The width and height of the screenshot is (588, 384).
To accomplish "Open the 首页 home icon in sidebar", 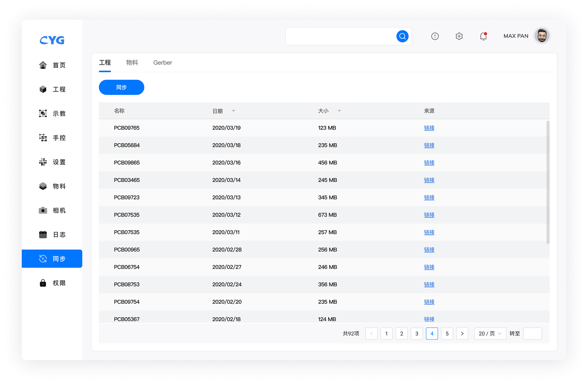I will click(x=43, y=65).
